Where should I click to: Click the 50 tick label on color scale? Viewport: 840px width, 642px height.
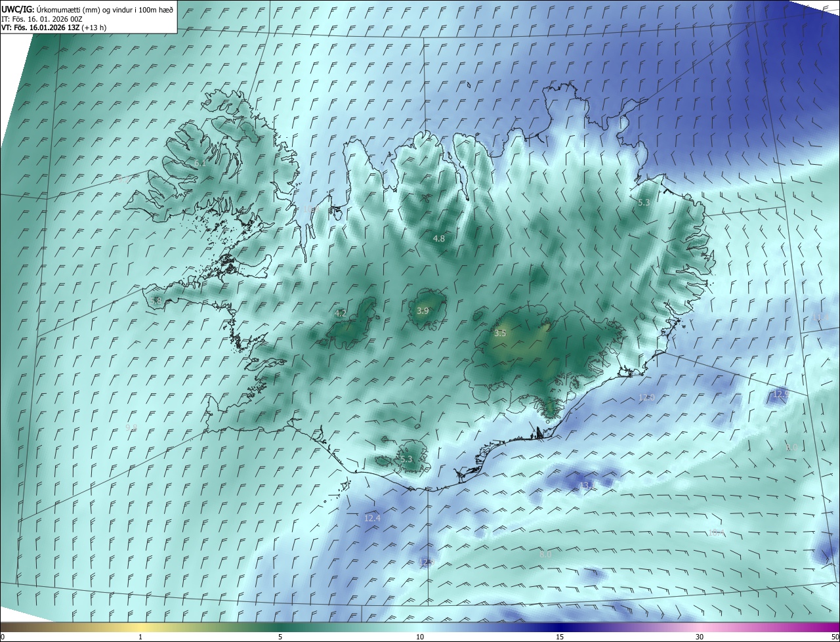coord(835,637)
